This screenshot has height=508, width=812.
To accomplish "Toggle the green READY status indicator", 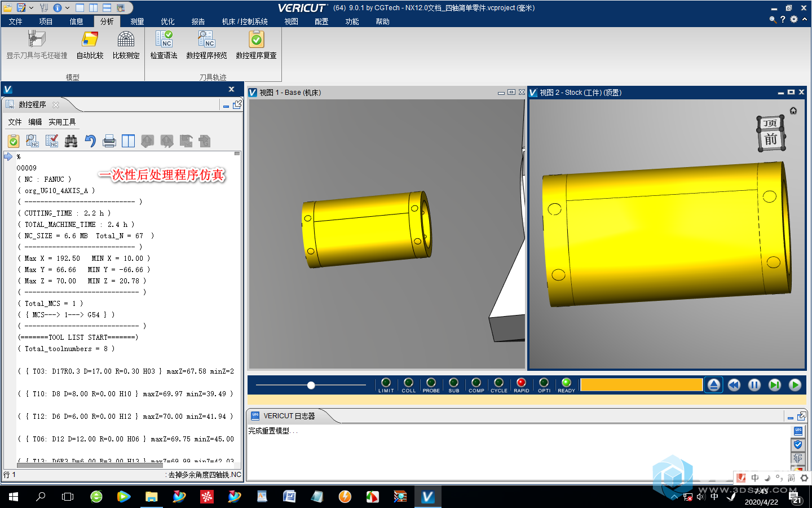I will (x=567, y=385).
